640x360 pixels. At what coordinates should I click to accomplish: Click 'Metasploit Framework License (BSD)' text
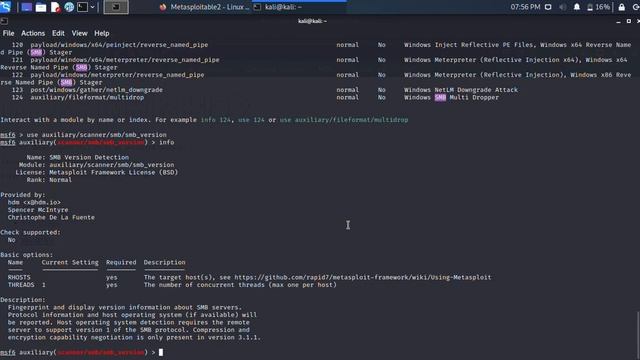[x=113, y=172]
